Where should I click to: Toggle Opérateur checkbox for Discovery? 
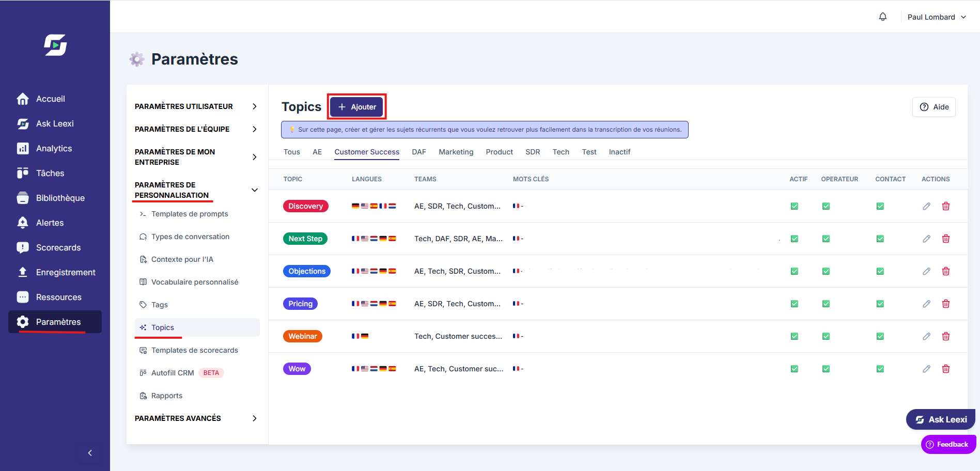pos(826,206)
